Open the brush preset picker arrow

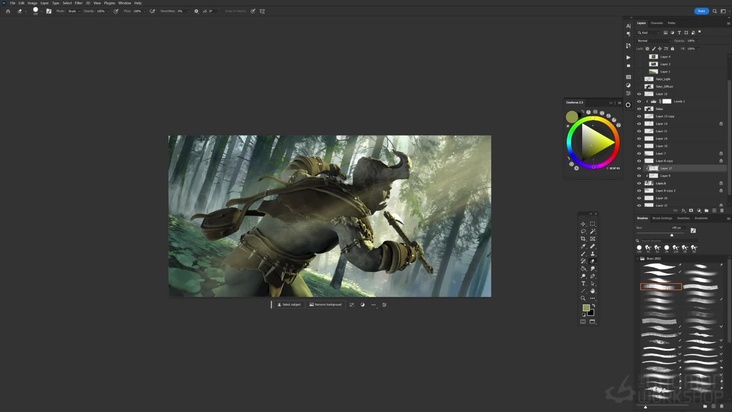click(x=41, y=11)
